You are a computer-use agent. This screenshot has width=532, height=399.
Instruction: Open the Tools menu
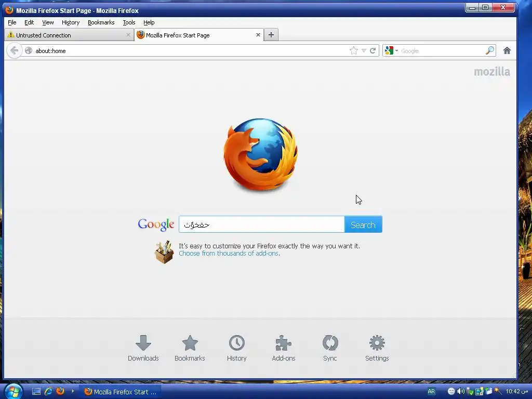pos(129,22)
